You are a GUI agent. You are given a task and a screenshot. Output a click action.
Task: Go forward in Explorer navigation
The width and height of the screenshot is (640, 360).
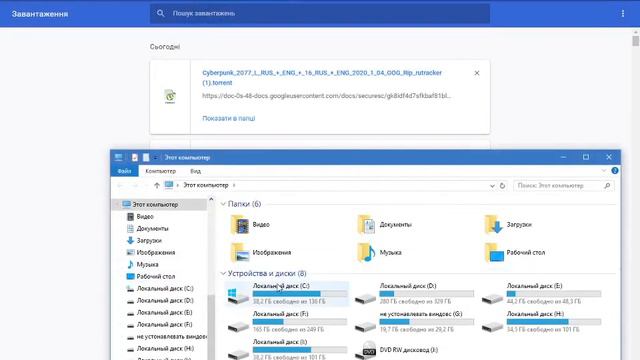click(135, 185)
